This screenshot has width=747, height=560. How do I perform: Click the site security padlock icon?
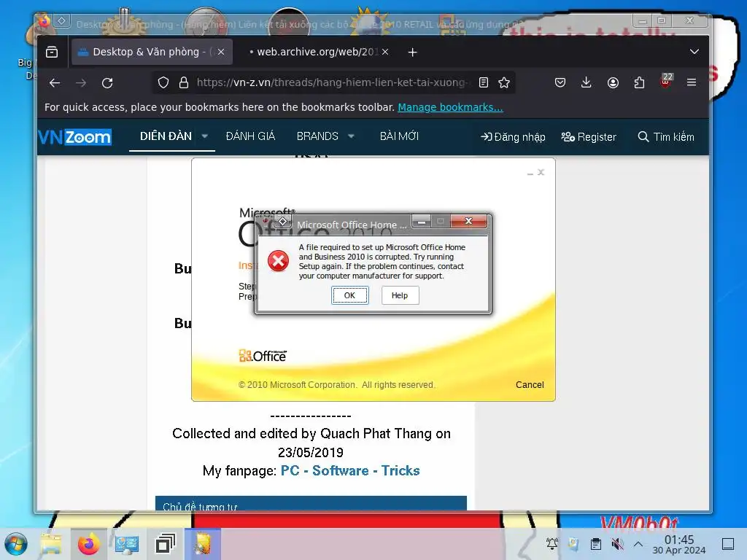click(183, 83)
